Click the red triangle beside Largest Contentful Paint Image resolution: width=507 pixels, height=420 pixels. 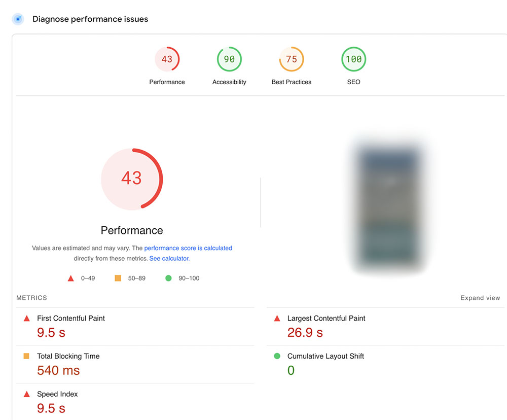pyautogui.click(x=277, y=319)
